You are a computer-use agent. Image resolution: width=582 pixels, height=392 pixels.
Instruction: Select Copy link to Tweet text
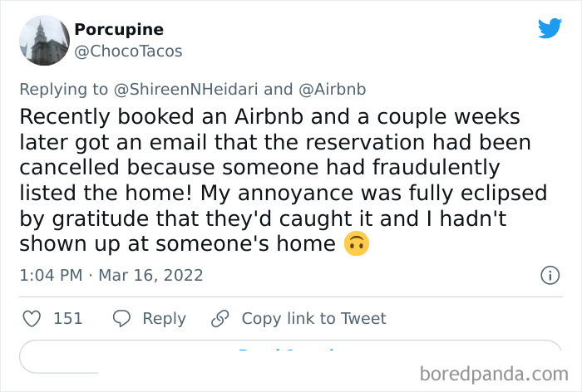(x=313, y=319)
